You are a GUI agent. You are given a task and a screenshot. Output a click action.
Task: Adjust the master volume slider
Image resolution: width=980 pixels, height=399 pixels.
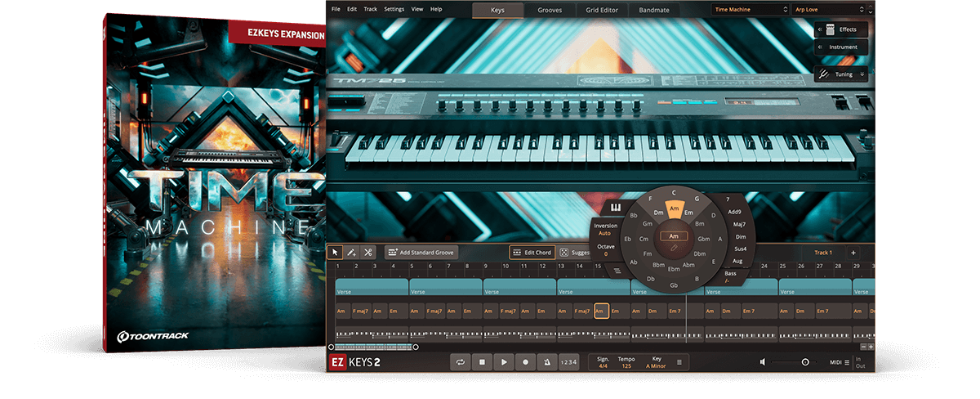[x=795, y=361]
